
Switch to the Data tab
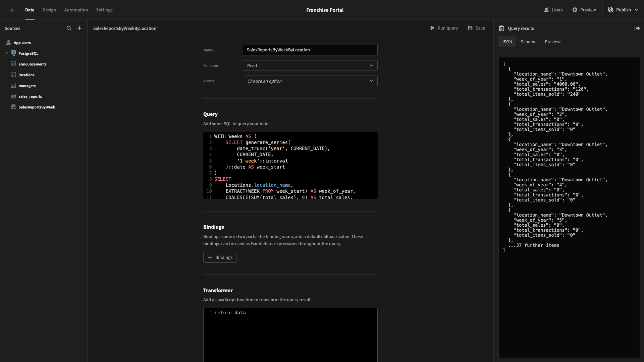click(30, 10)
